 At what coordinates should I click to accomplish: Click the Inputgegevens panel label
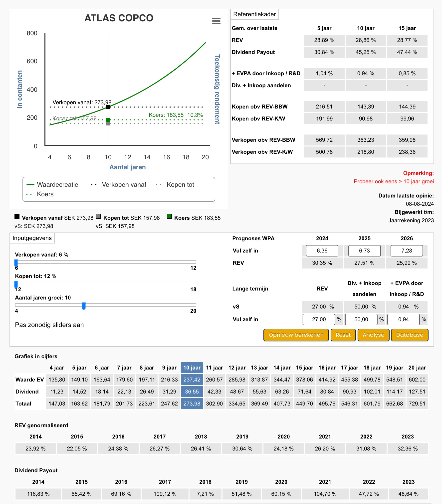(x=32, y=238)
